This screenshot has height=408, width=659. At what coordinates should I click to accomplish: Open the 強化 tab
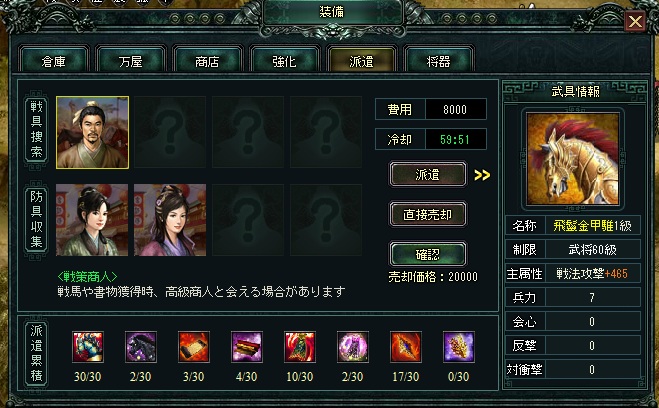[x=285, y=61]
